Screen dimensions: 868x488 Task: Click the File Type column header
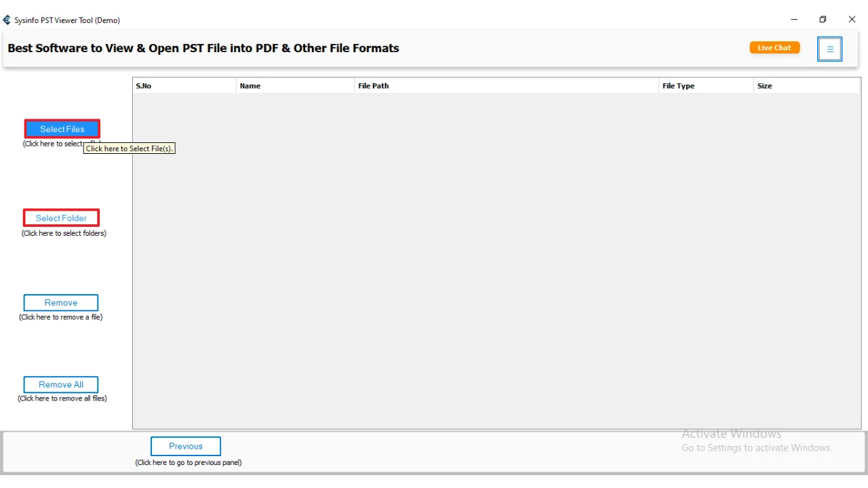pos(706,86)
